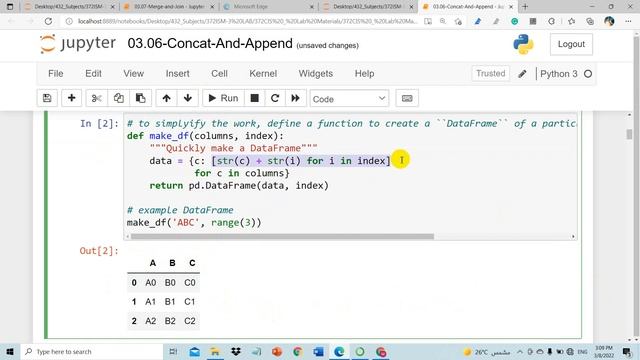Restart and run all with the fast-forward icon
Image resolution: width=640 pixels, height=360 pixels.
point(296,98)
